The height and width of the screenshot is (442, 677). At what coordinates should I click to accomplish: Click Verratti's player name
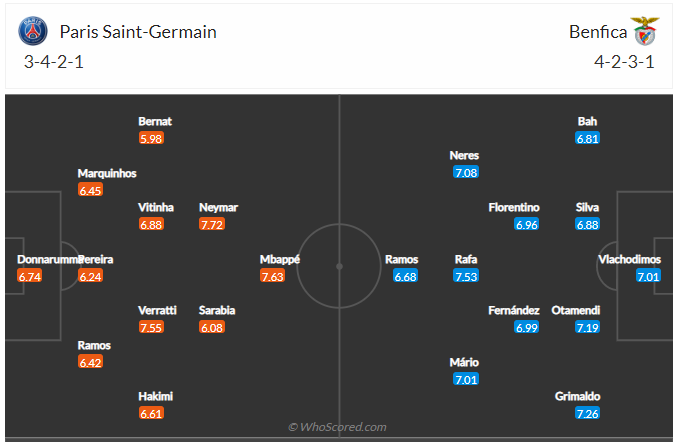(x=158, y=310)
